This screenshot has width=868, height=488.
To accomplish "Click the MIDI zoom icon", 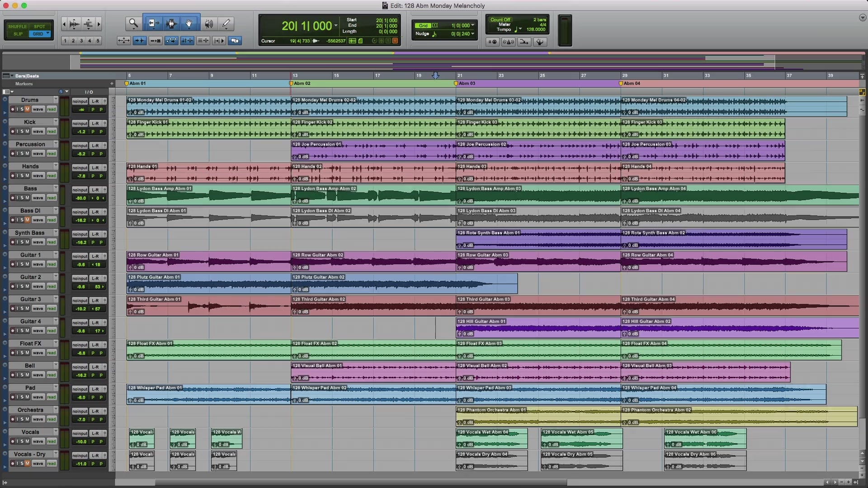I will point(88,24).
